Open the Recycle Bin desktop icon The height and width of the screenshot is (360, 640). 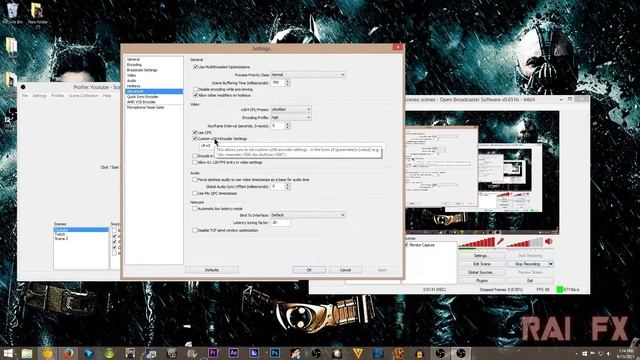coord(13,13)
